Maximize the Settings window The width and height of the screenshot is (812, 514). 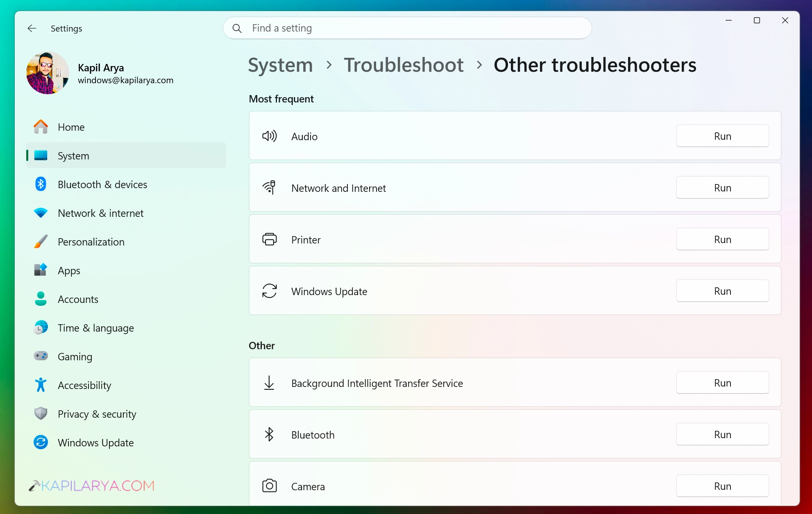click(757, 20)
